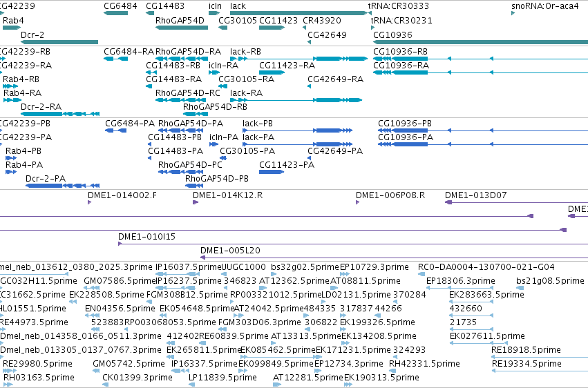Select EST CK01399.3prime
Image resolution: width=588 pixels, height=388 pixels.
[106, 385]
